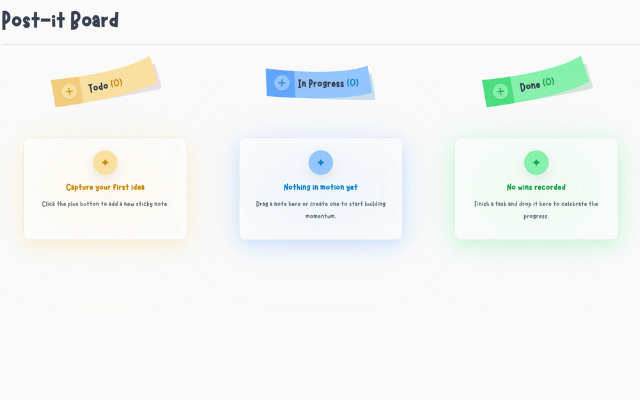
Task: Click the Post-it Board title
Action: (60, 20)
